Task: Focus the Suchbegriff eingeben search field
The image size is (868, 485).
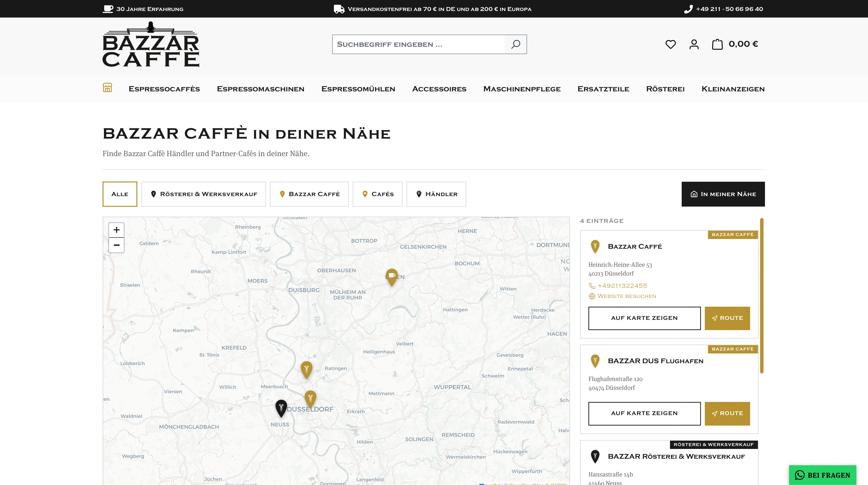Action: [418, 44]
